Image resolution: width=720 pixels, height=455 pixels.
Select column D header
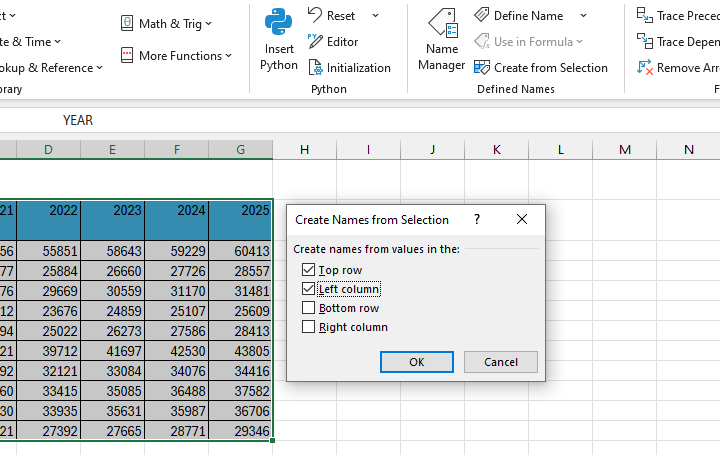[x=48, y=150]
